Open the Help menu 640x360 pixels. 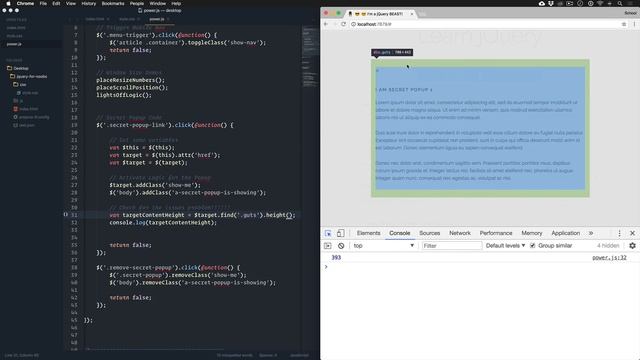[x=176, y=3]
